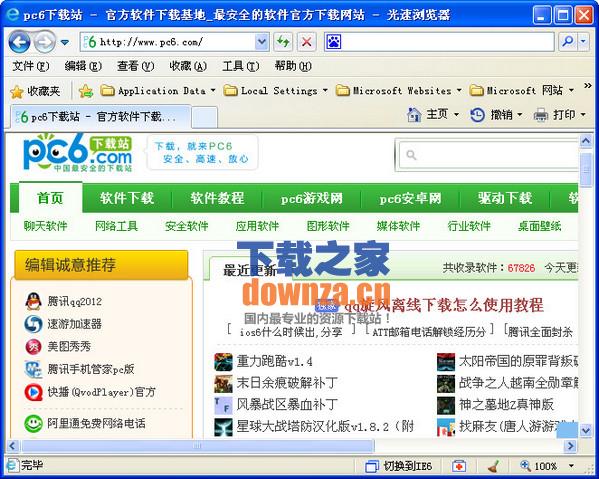Expand the Local Settings favorites folder

(275, 91)
